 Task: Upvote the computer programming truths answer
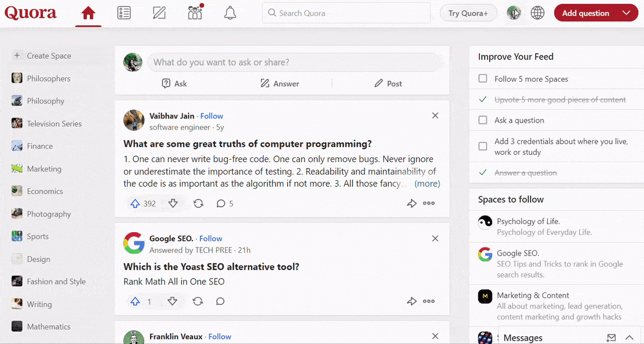(136, 204)
